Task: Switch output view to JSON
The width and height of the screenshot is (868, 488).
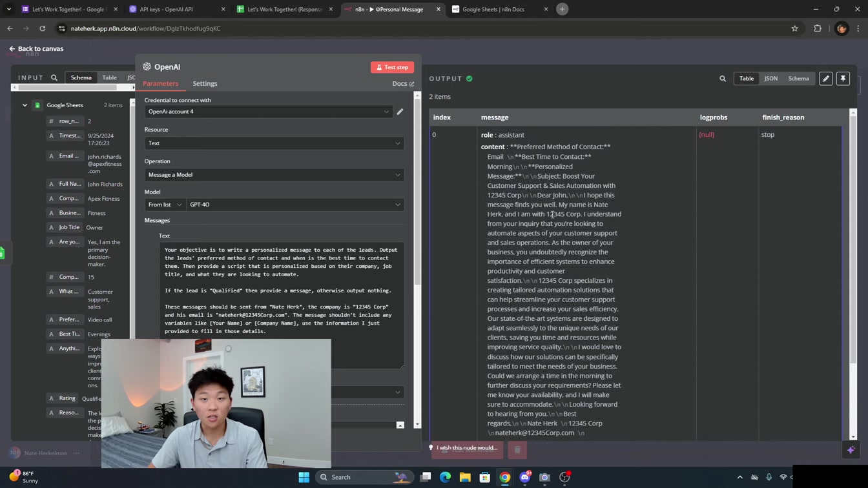Action: 771,79
